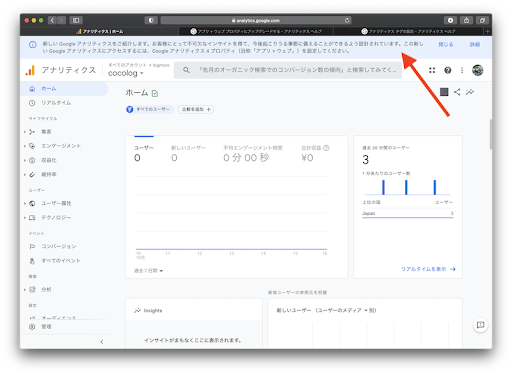Open a new Safari tab with plus

tap(487, 31)
